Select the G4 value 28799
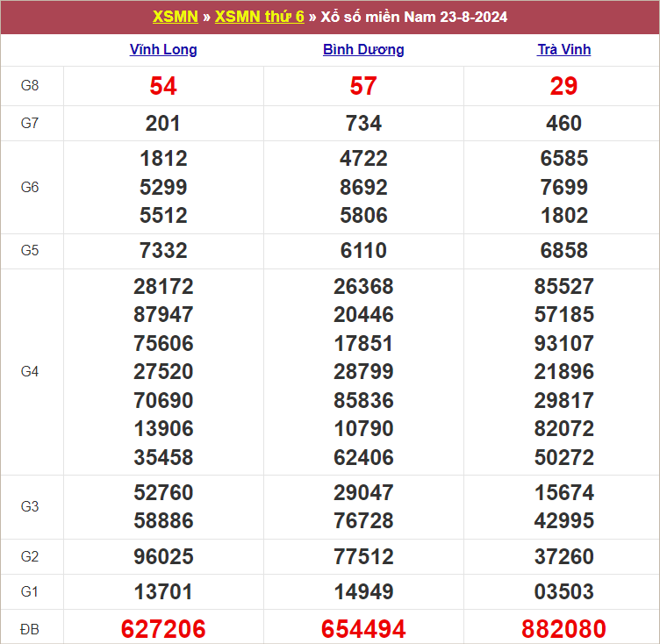660x644 pixels. [363, 372]
